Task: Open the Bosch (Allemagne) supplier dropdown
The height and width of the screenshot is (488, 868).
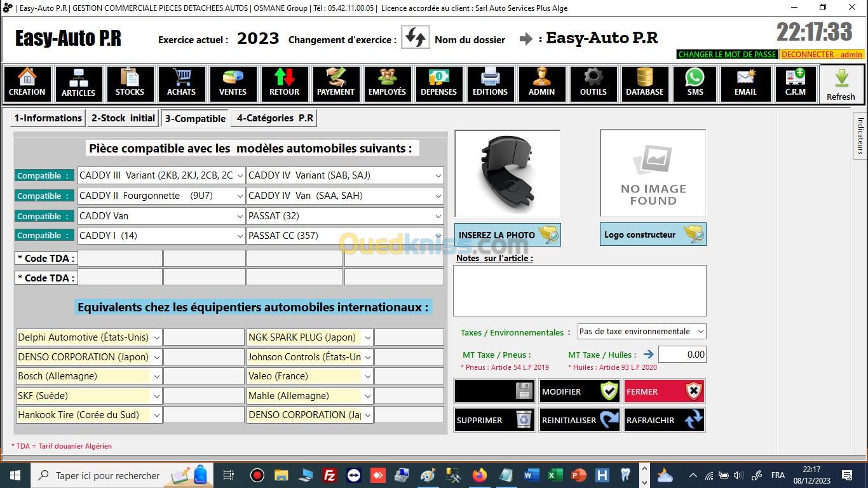Action: tap(156, 376)
